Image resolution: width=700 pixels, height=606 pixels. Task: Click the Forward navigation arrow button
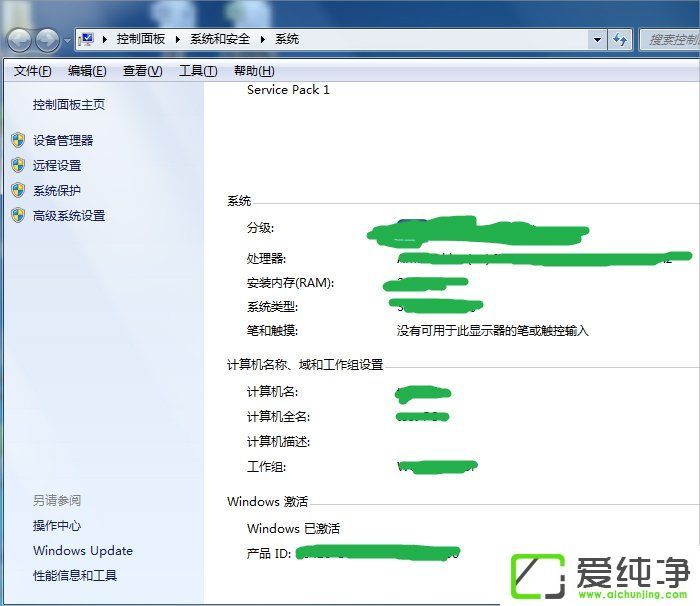point(47,40)
